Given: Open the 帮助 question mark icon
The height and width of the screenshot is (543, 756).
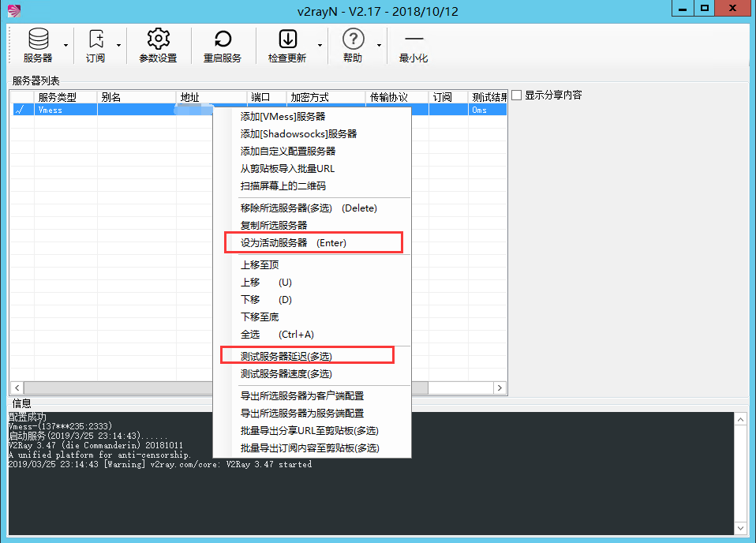Looking at the screenshot, I should [x=353, y=39].
